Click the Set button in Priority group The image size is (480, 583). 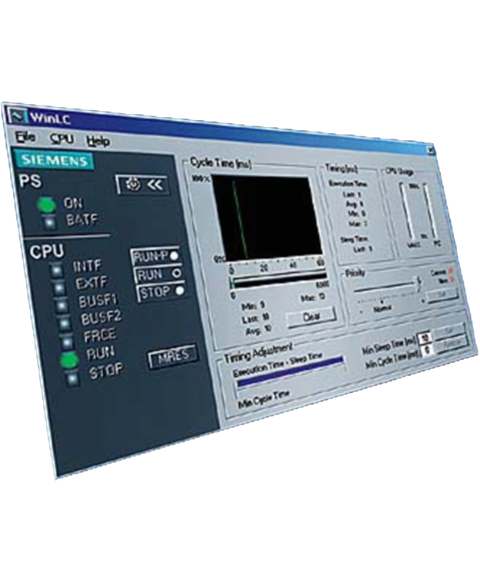pos(442,295)
